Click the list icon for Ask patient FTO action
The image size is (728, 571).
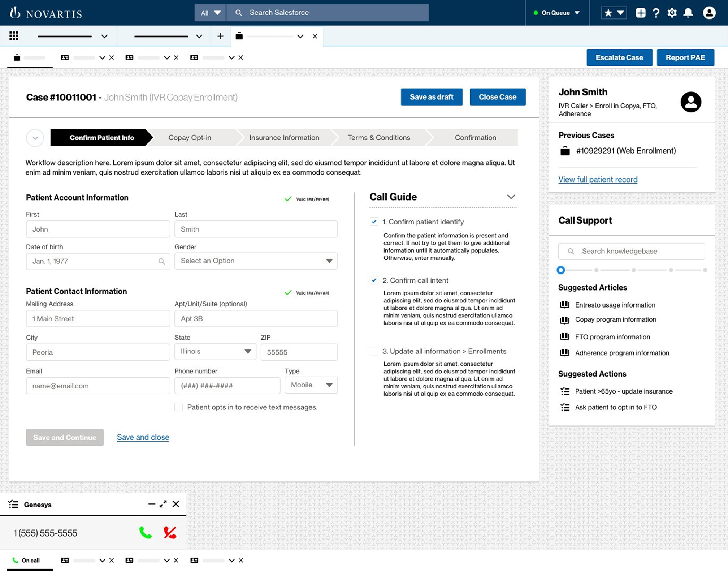pos(565,407)
